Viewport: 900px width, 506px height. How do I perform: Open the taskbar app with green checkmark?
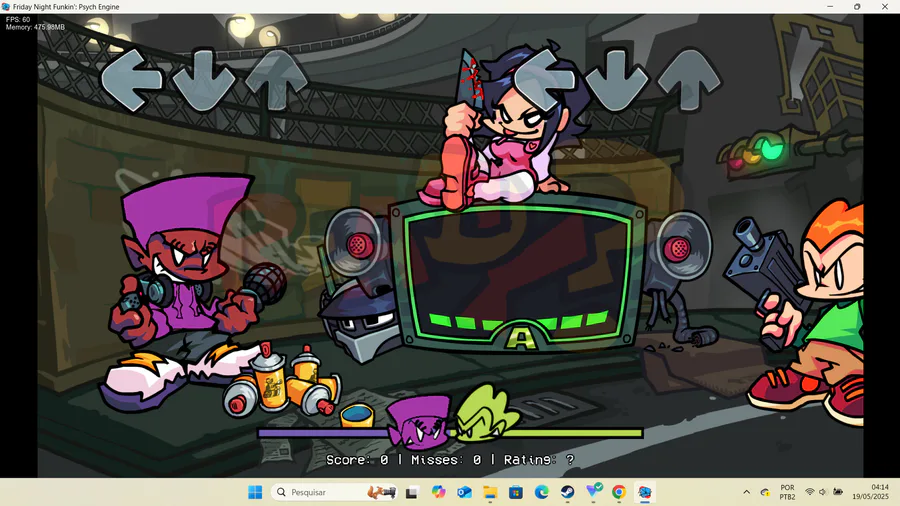593,491
